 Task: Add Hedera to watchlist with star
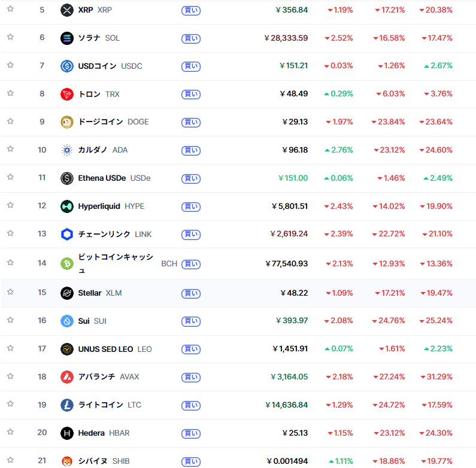(10, 432)
